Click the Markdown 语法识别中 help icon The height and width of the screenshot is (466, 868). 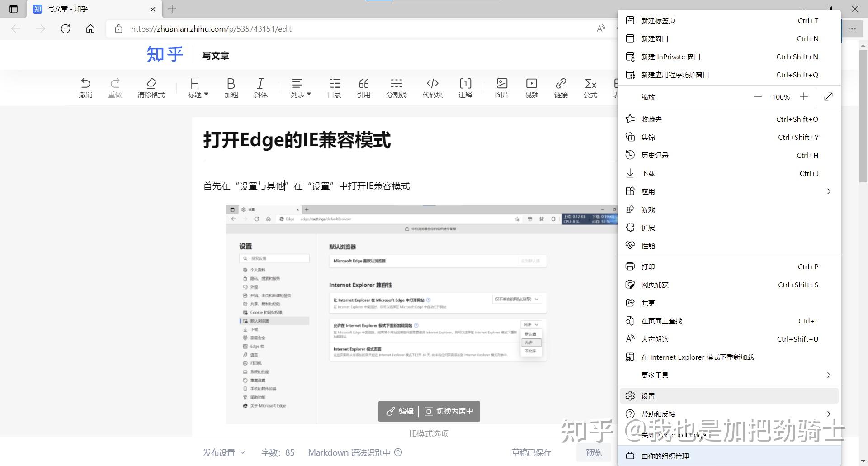[x=398, y=452]
